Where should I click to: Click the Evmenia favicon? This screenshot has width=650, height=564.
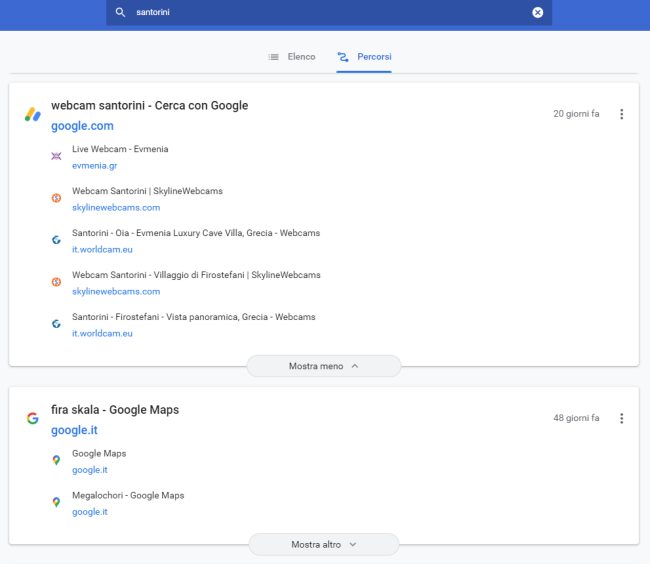pyautogui.click(x=56, y=156)
